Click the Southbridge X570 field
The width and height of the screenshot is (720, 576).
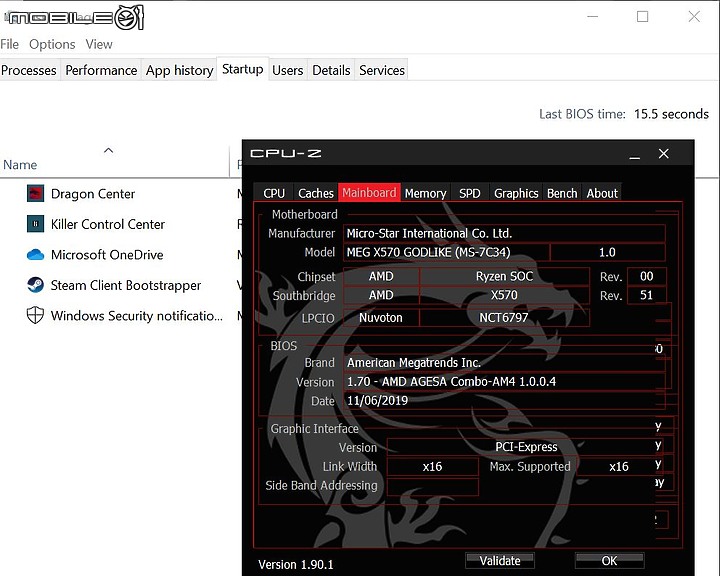tap(504, 295)
